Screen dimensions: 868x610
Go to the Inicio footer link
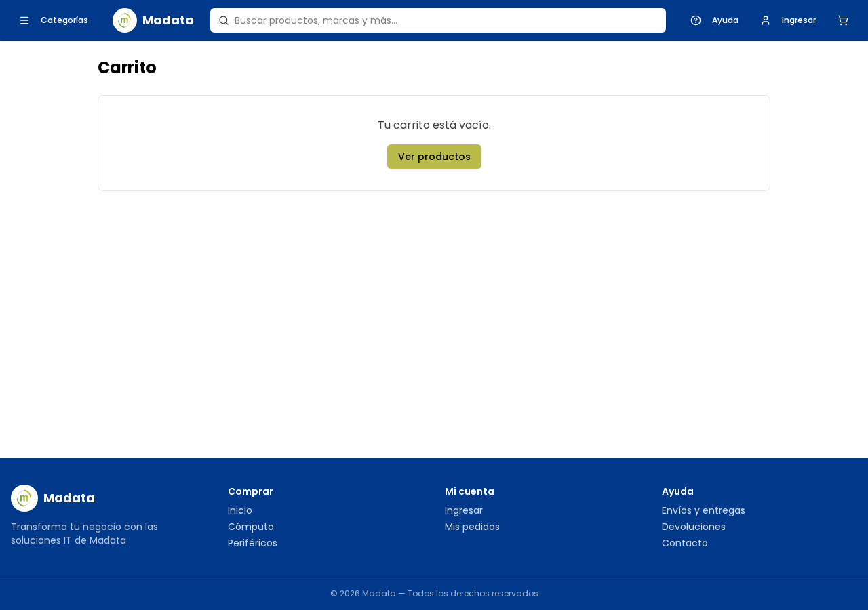240,510
